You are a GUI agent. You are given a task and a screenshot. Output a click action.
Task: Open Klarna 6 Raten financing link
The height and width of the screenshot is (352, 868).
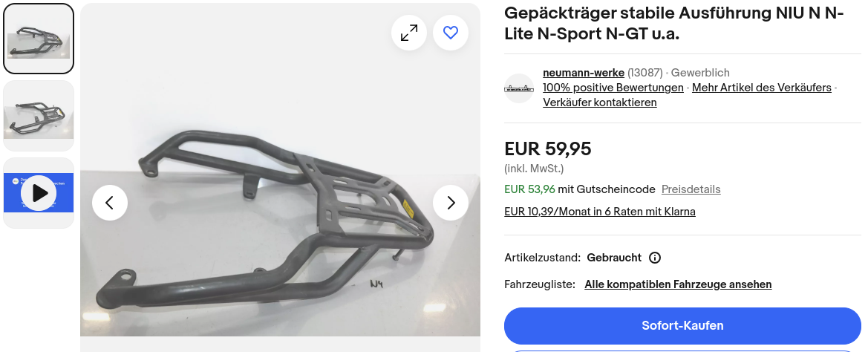(599, 212)
